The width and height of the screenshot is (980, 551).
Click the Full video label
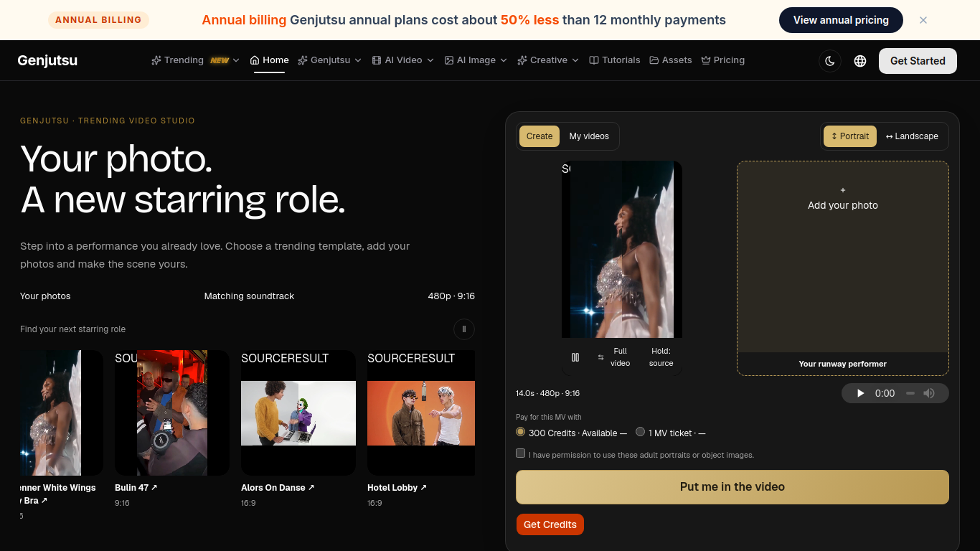point(620,357)
